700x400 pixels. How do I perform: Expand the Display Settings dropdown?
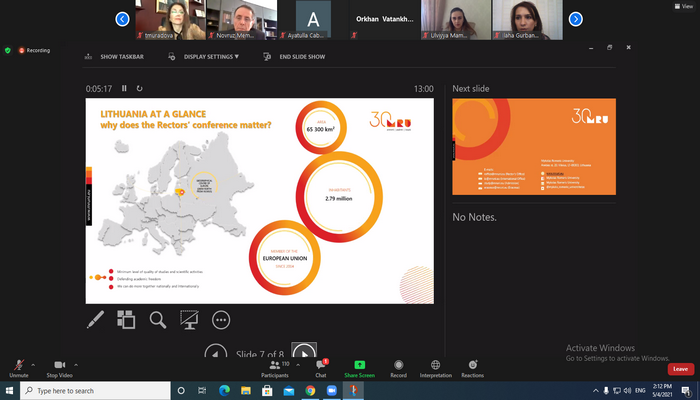pyautogui.click(x=211, y=57)
